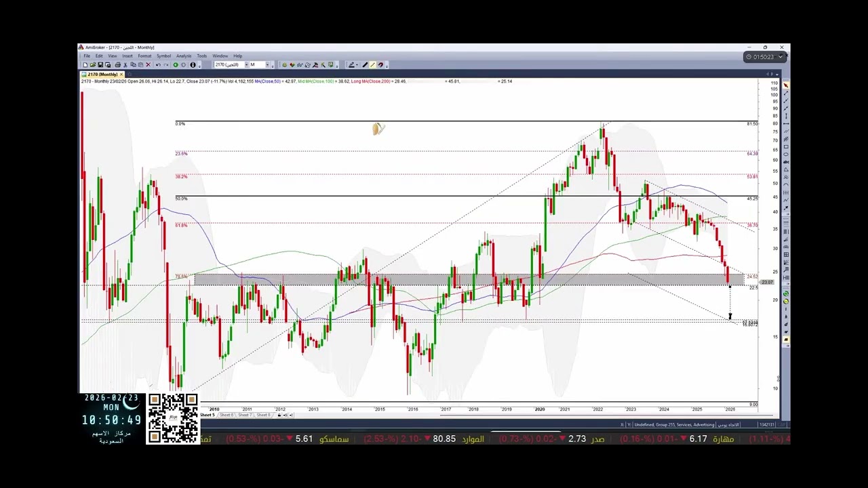Select the 2170 (Monthly) chart tab
This screenshot has width=868, height=488.
[x=100, y=74]
